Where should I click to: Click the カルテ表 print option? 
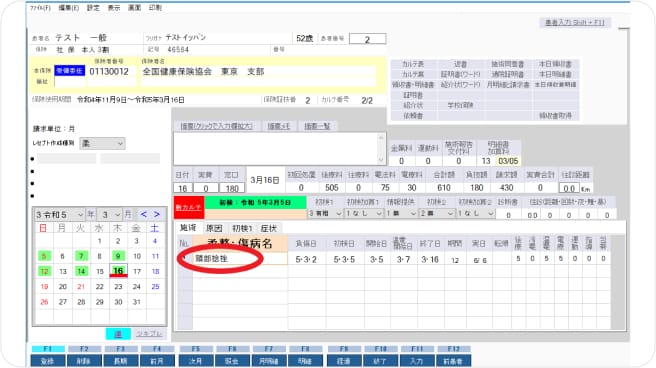click(x=413, y=64)
